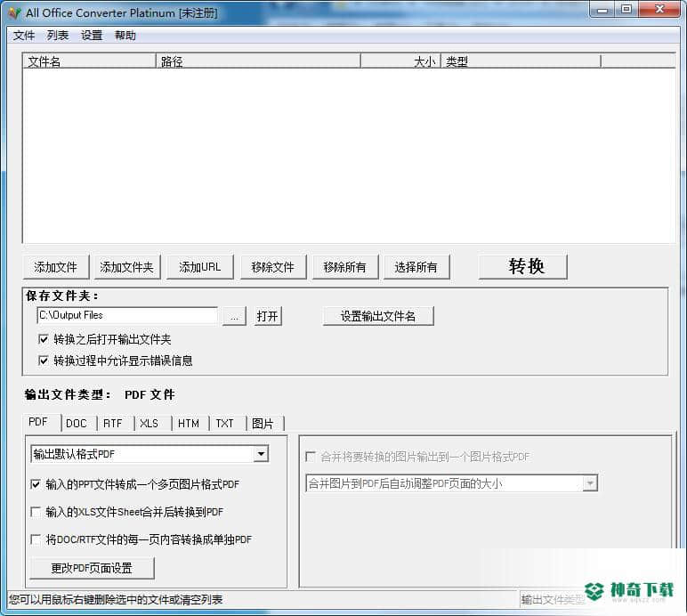Viewport: 687px width, 616px height.
Task: Toggle 合并将要转换的图片输出到一个图片格式PDF checkbox
Action: [x=311, y=457]
